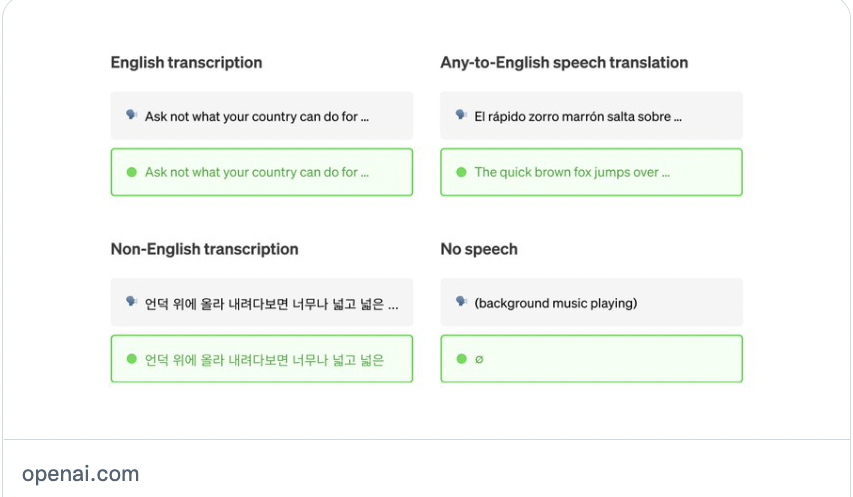853x497 pixels.
Task: Open the openai.com link
Action: pos(80,474)
